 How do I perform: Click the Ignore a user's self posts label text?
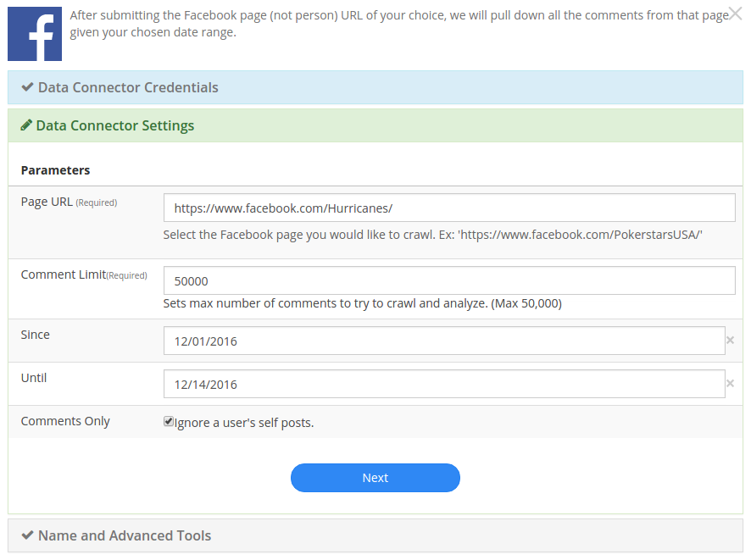(244, 423)
